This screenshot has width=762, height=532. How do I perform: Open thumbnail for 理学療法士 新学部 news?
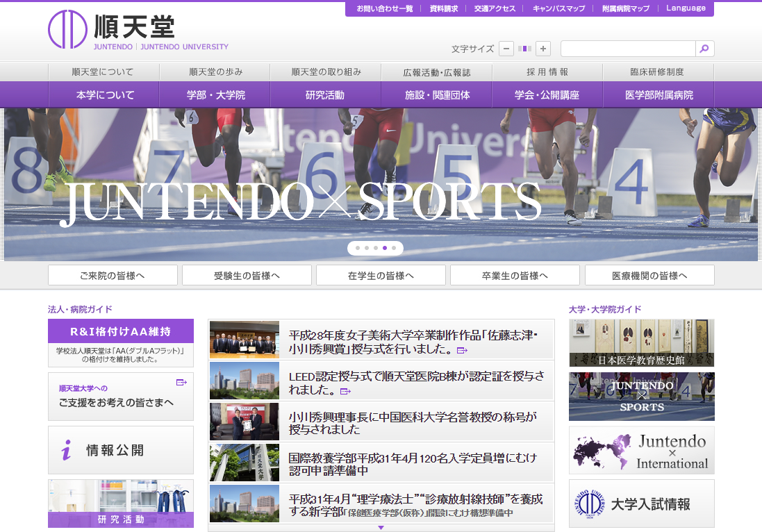coord(245,504)
